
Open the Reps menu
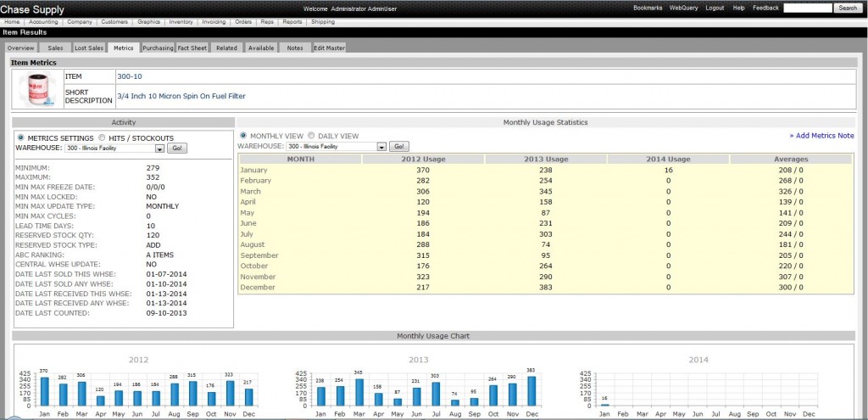click(267, 22)
